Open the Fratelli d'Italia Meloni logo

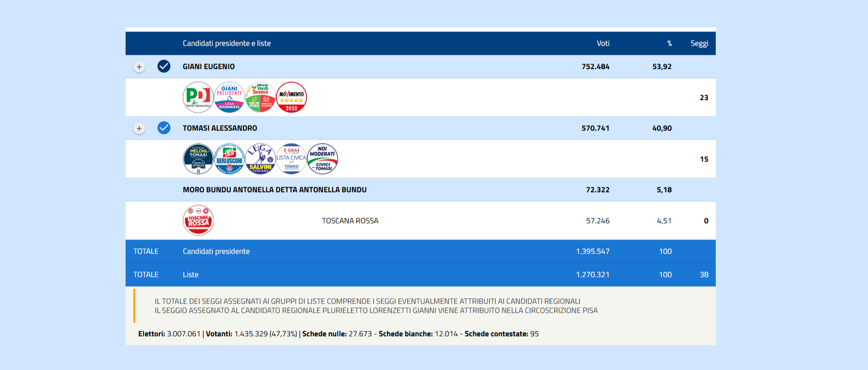(x=198, y=159)
